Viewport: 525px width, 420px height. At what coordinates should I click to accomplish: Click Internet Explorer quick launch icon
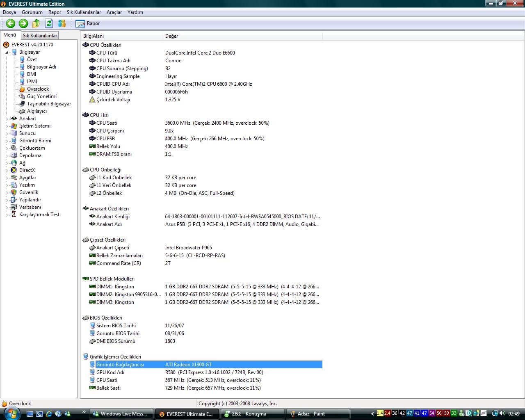pyautogui.click(x=49, y=414)
